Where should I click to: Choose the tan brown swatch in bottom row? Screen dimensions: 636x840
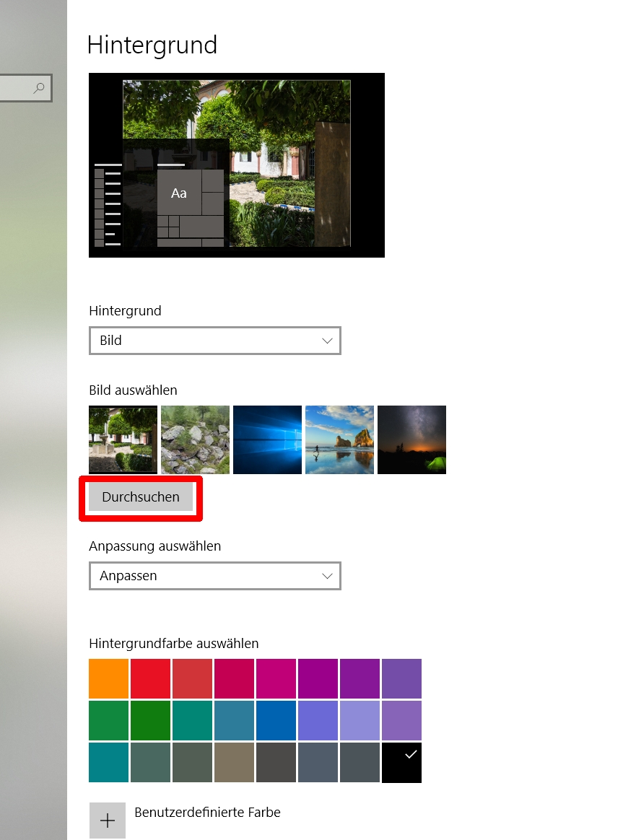pos(234,763)
